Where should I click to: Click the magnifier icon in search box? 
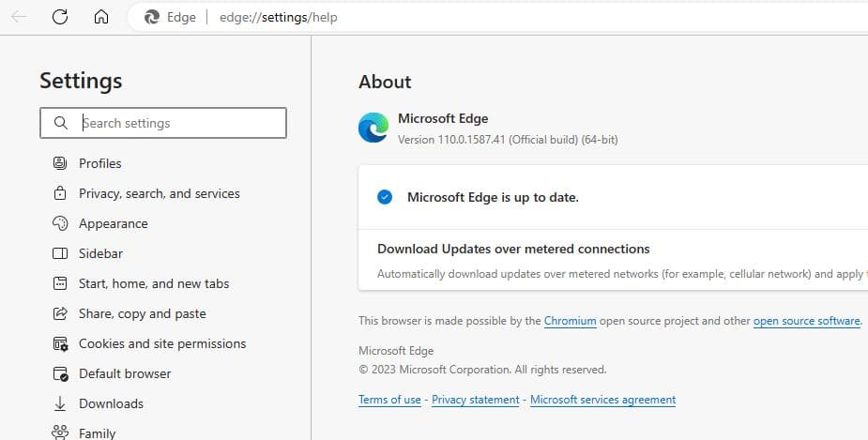[61, 123]
